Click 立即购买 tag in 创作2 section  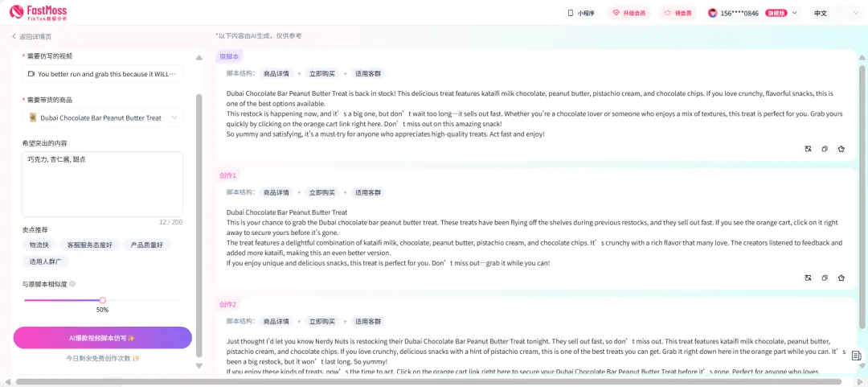tap(322, 321)
